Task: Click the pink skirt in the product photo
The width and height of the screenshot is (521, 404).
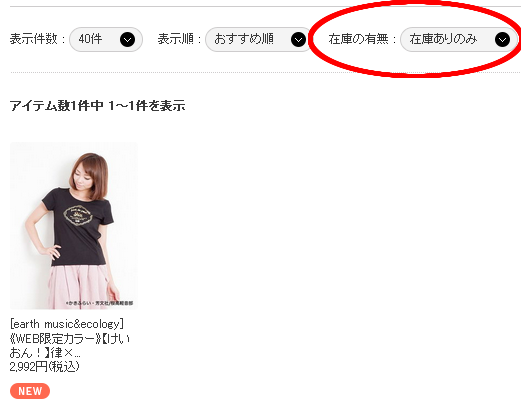Action: tap(80, 287)
